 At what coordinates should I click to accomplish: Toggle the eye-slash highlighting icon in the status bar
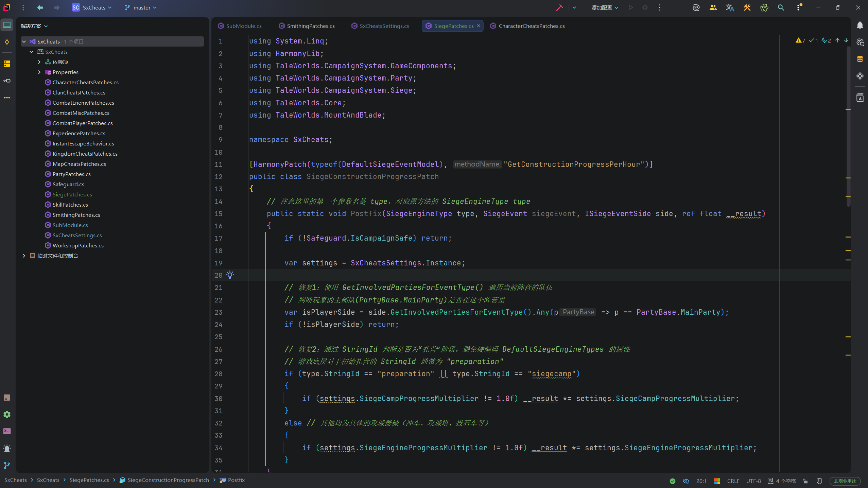[686, 481]
